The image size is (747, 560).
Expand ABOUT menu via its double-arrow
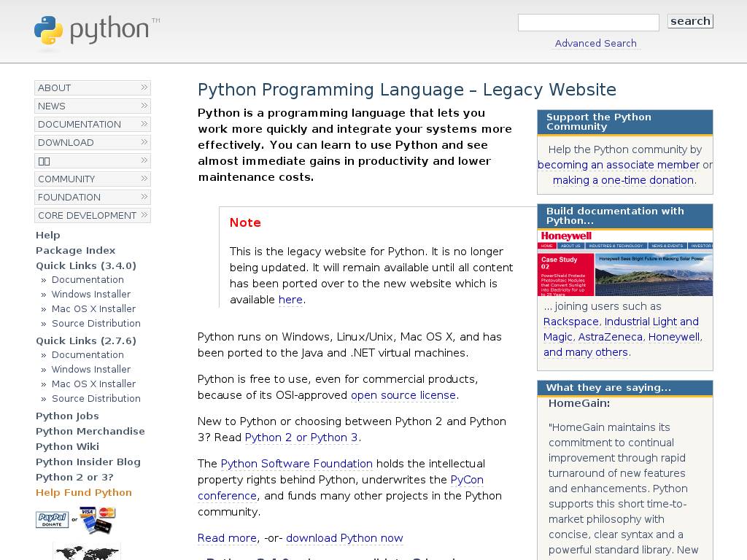[x=144, y=87]
